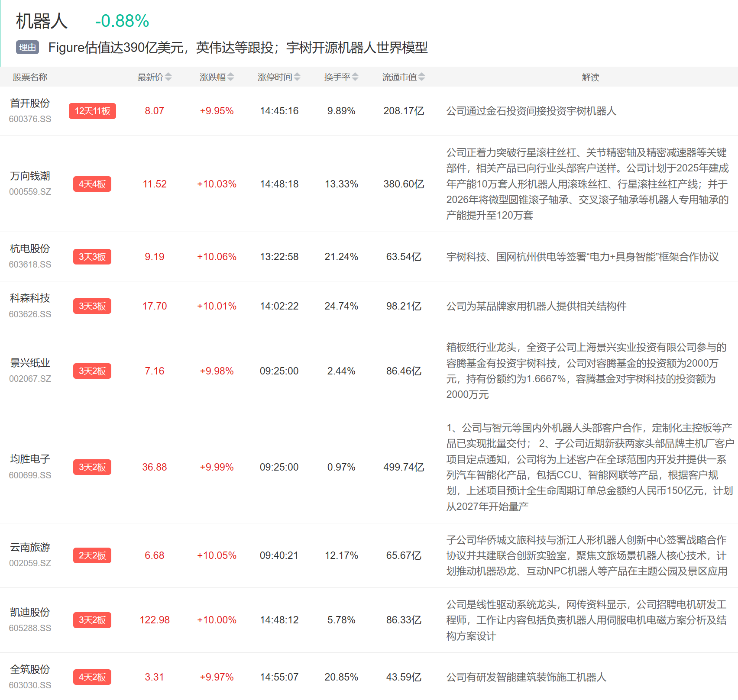Select stock code 002059.SZ
The width and height of the screenshot is (738, 700).
coord(30,563)
